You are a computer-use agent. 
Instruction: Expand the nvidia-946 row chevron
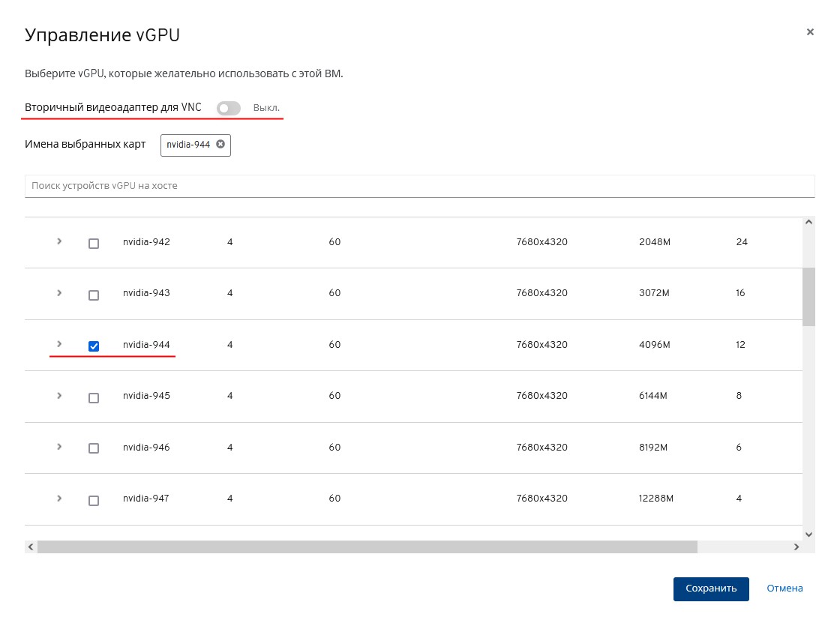pyautogui.click(x=59, y=447)
